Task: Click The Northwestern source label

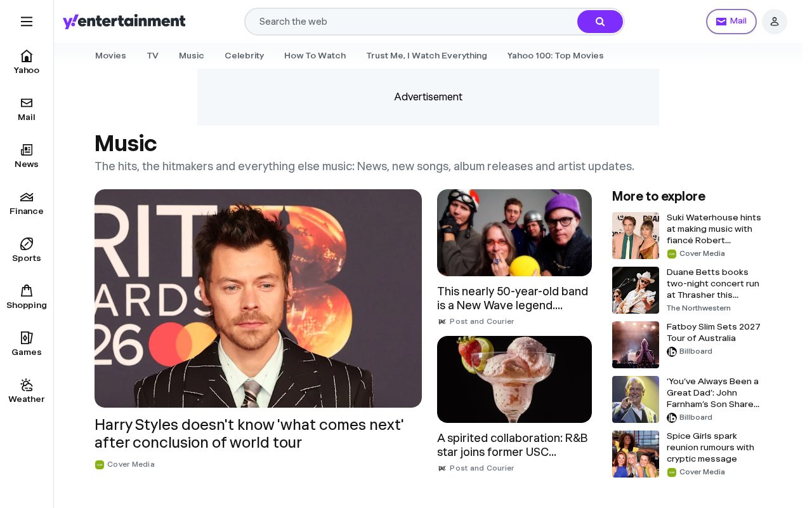Action: tap(698, 308)
